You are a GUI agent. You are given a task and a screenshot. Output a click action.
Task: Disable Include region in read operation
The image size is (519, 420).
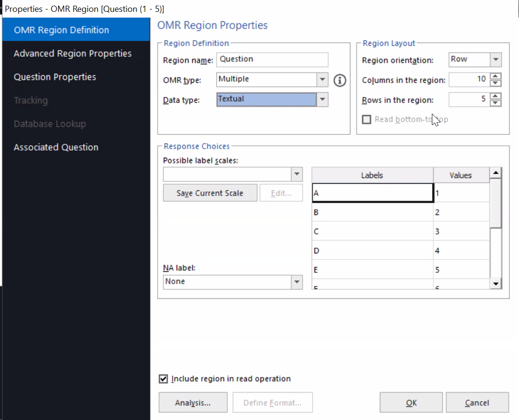(163, 379)
